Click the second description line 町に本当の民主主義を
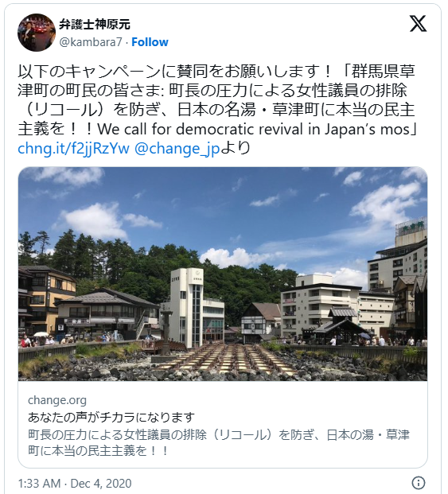 click(99, 450)
